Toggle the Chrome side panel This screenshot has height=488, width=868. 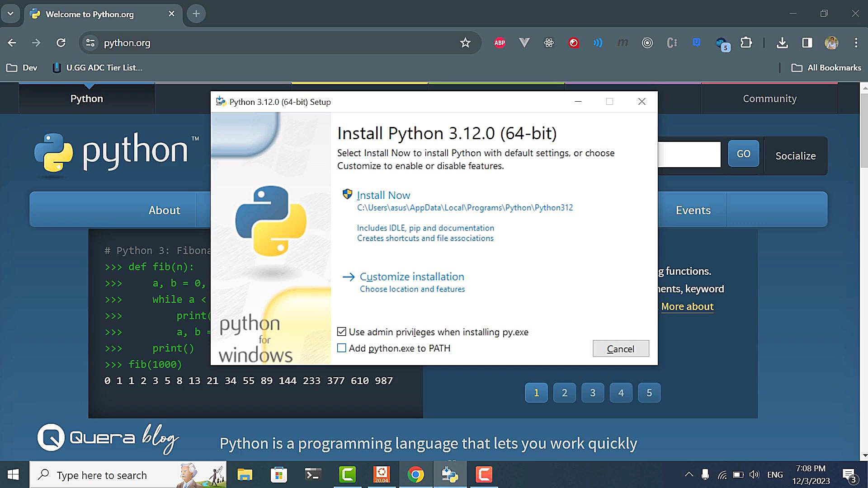click(807, 43)
